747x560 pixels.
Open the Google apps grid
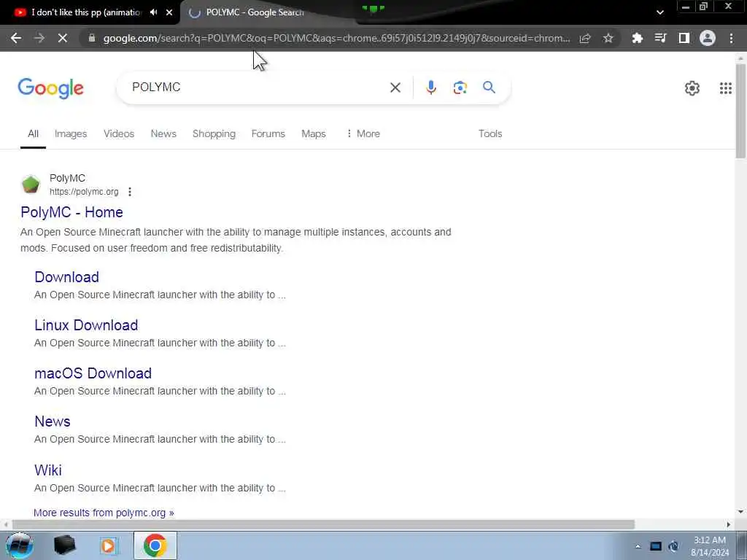pos(725,88)
